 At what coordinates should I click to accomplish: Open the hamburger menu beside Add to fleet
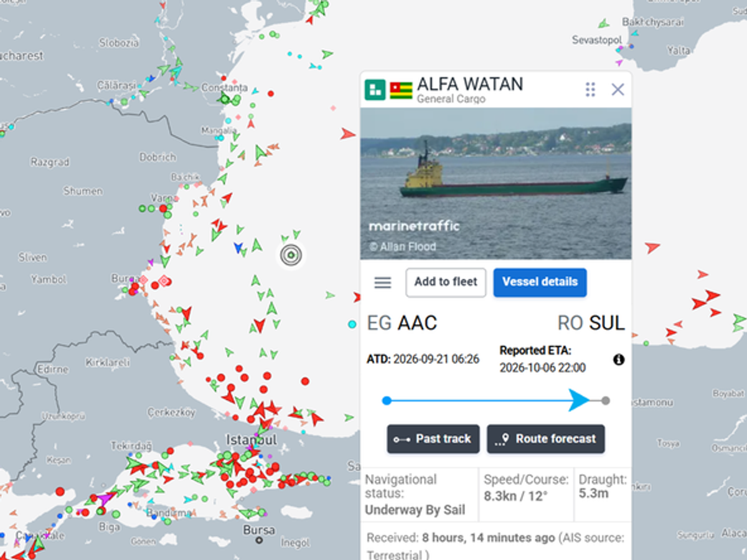[x=383, y=283]
